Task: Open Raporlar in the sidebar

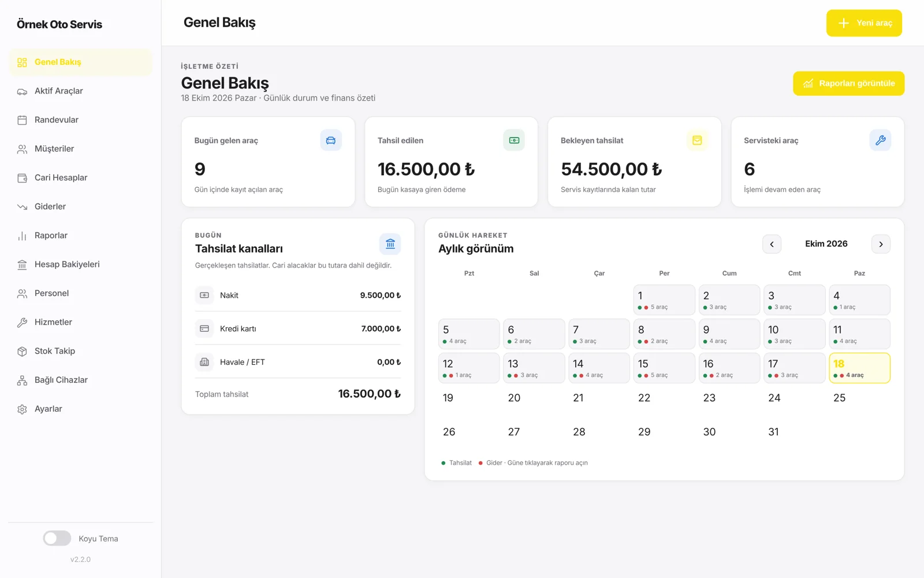Action: tap(81, 235)
